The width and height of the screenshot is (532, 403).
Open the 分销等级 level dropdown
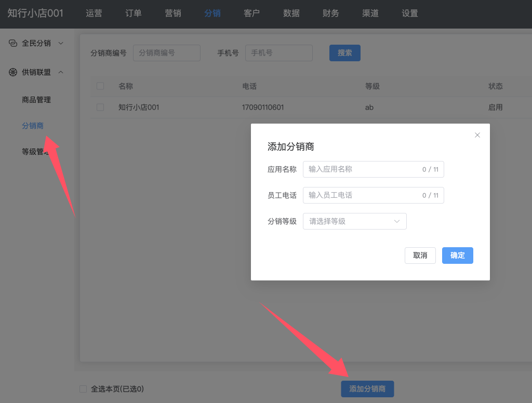(354, 221)
